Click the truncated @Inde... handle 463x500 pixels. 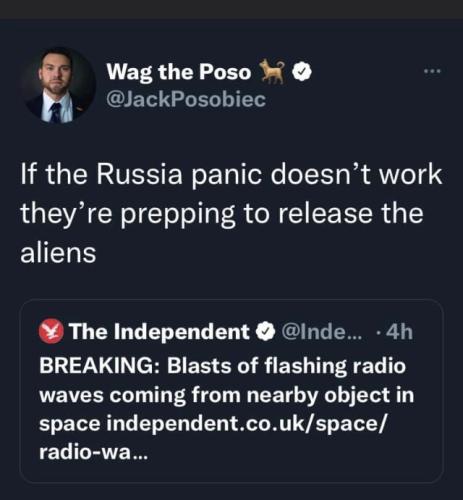(322, 331)
